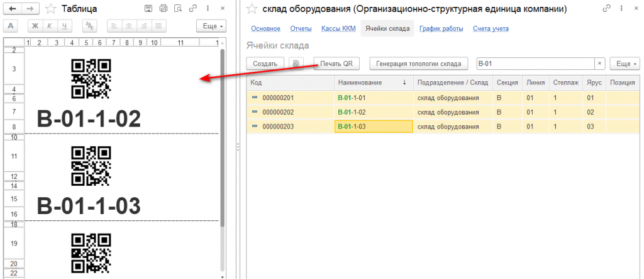The image size is (644, 279).
Task: Select column header 11 in spreadsheet
Action: click(x=180, y=42)
